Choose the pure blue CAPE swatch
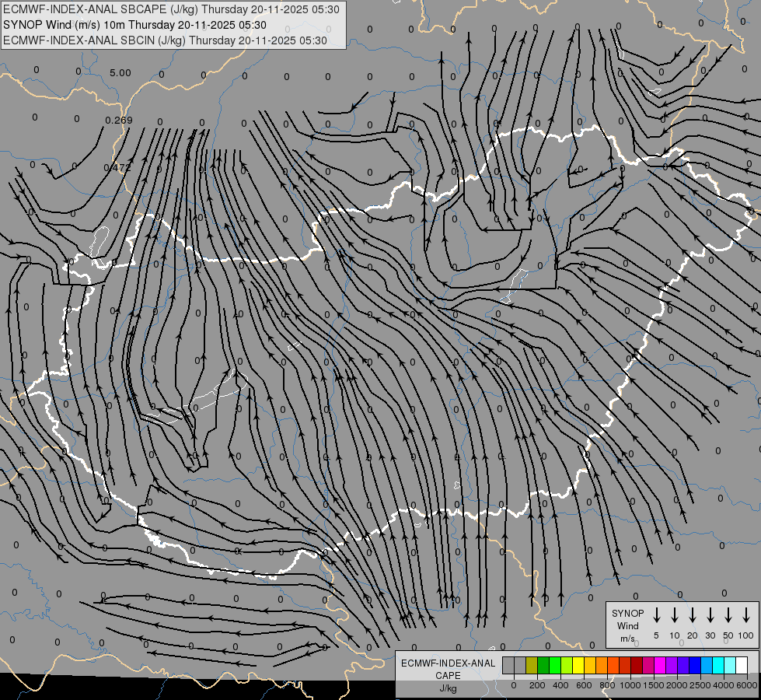The width and height of the screenshot is (761, 700). [x=695, y=665]
